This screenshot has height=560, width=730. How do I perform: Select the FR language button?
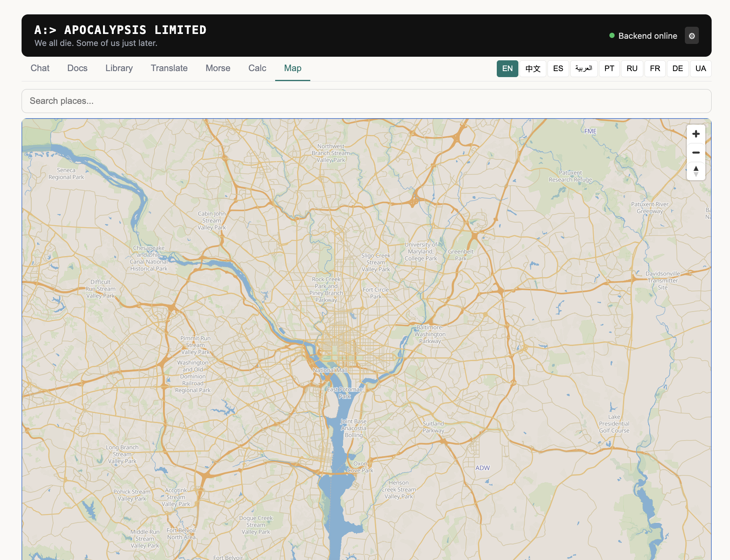click(655, 68)
